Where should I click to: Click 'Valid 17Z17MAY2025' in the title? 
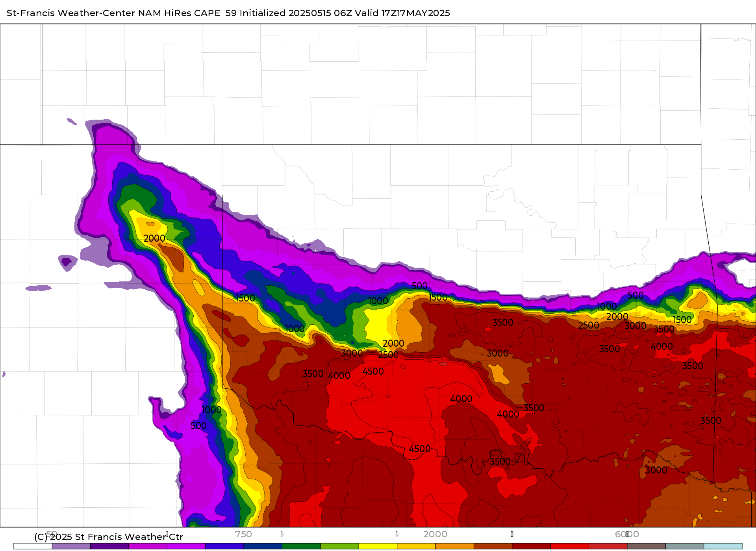[402, 13]
